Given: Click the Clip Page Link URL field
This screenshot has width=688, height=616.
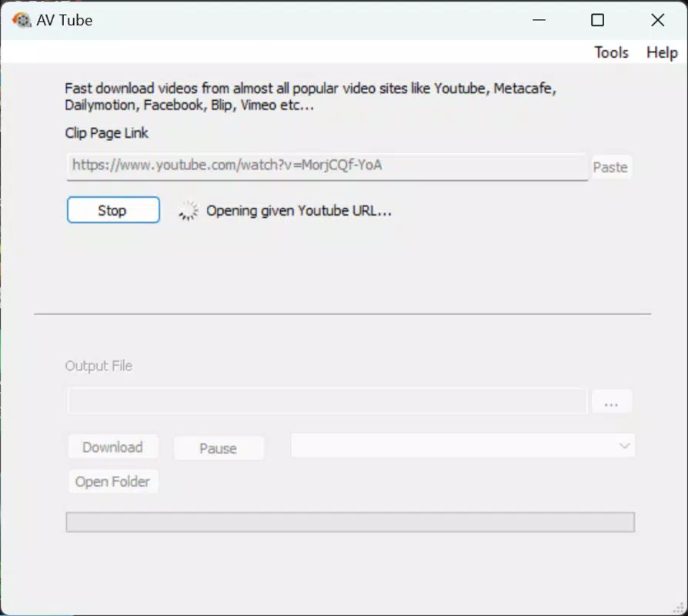Looking at the screenshot, I should coord(327,166).
